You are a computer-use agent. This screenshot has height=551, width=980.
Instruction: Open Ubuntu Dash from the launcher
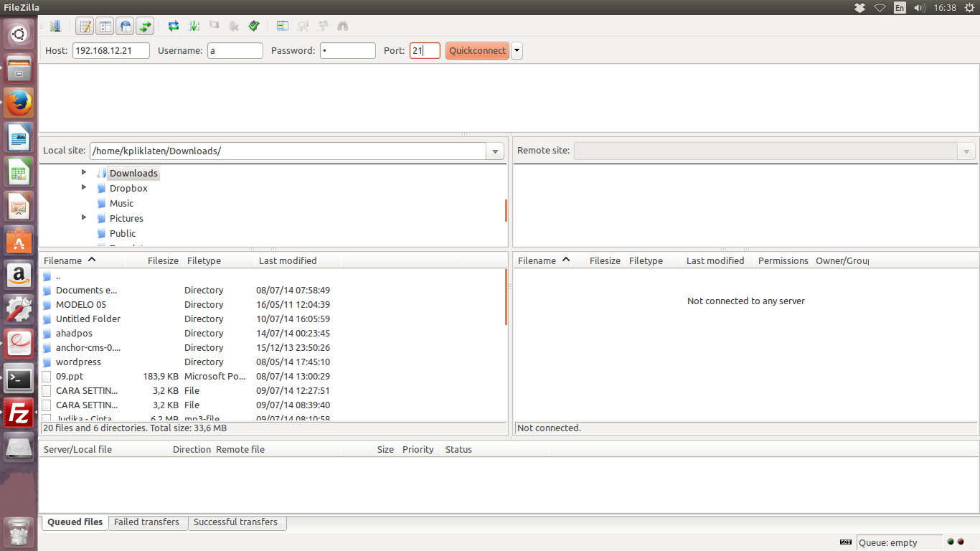19,34
